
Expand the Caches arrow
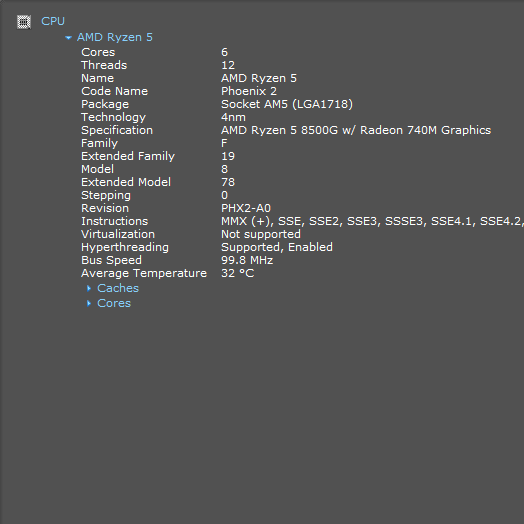(x=89, y=288)
